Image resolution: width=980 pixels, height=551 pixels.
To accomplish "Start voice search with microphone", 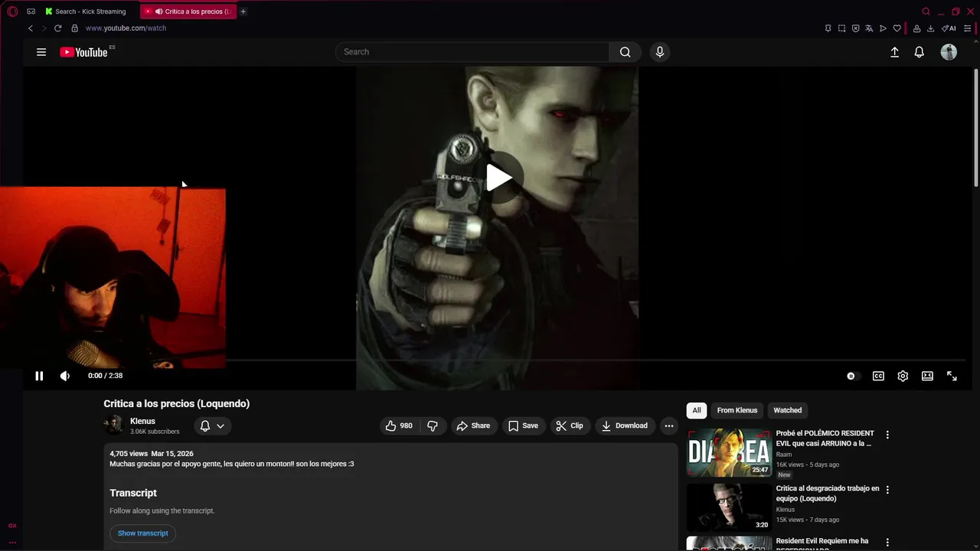I will (660, 52).
